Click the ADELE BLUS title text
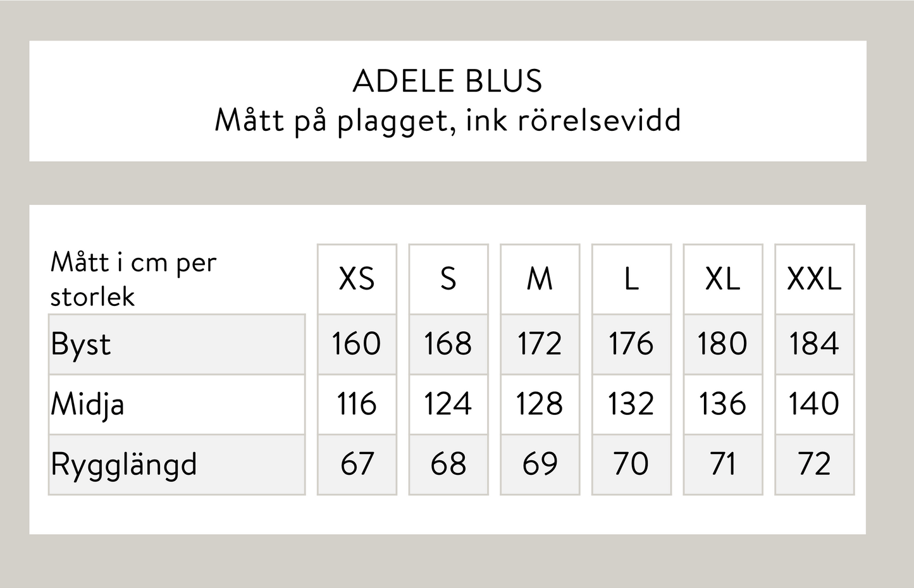This screenshot has height=588, width=914. point(447,82)
